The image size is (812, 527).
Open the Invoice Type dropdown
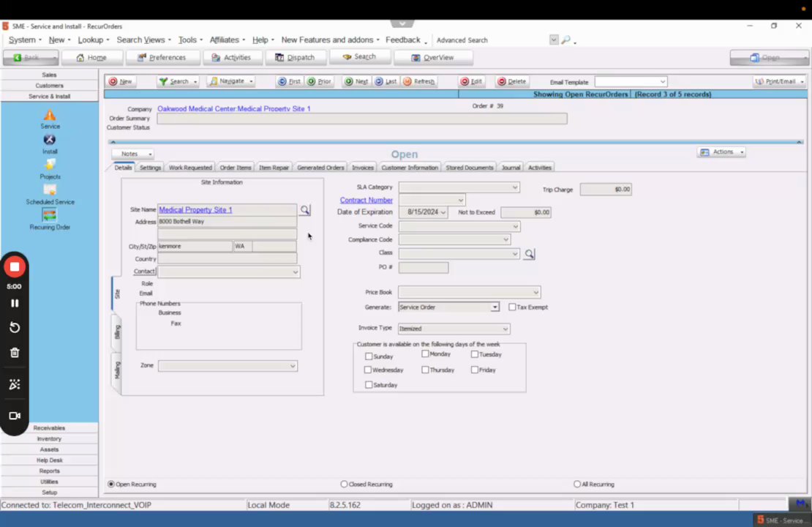(x=505, y=329)
